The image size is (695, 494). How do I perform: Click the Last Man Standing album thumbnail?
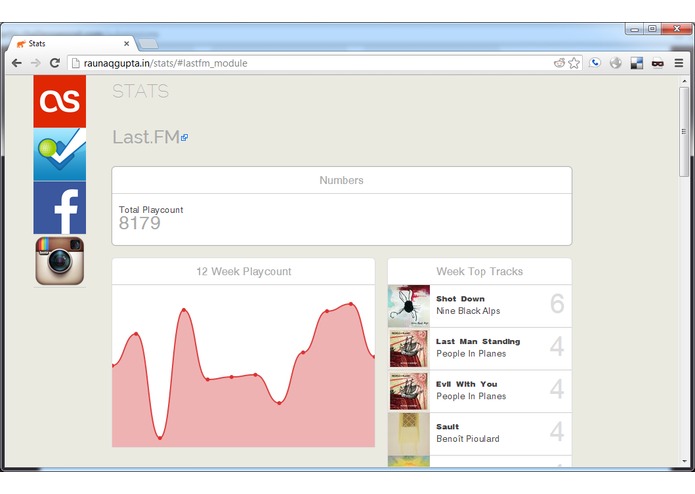tap(409, 348)
